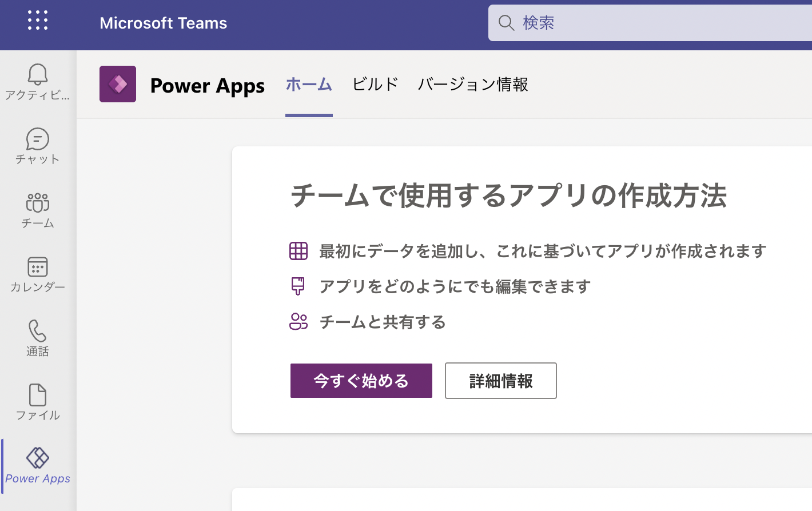Click the チームで使用するアプリの作成方法 heading
The height and width of the screenshot is (511, 812).
click(x=508, y=195)
